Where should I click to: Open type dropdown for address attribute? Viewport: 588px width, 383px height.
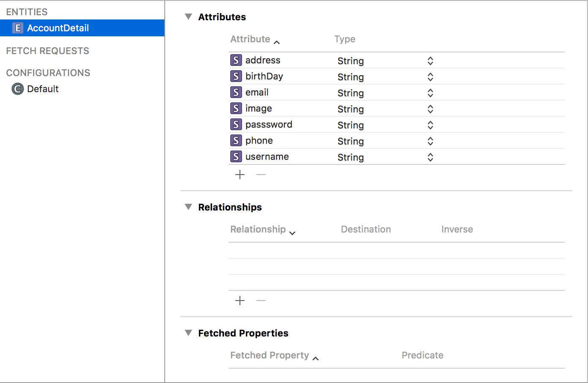coord(430,61)
